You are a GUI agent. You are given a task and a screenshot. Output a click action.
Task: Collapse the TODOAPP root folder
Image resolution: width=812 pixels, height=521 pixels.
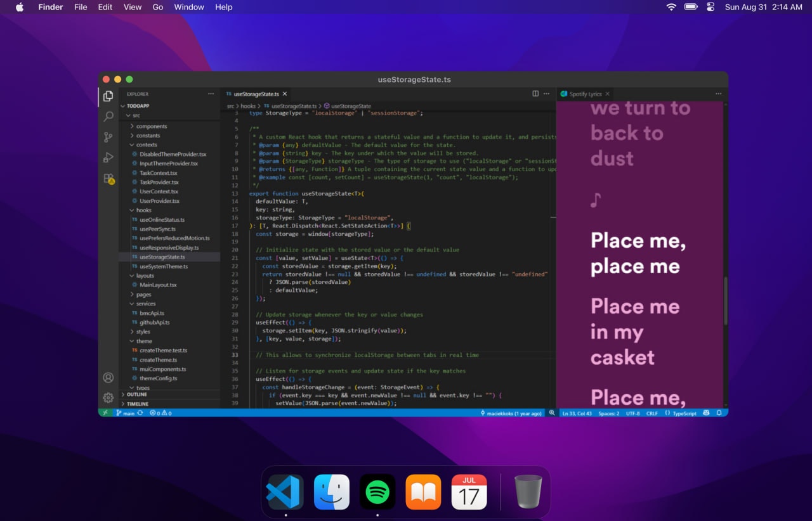click(x=169, y=106)
